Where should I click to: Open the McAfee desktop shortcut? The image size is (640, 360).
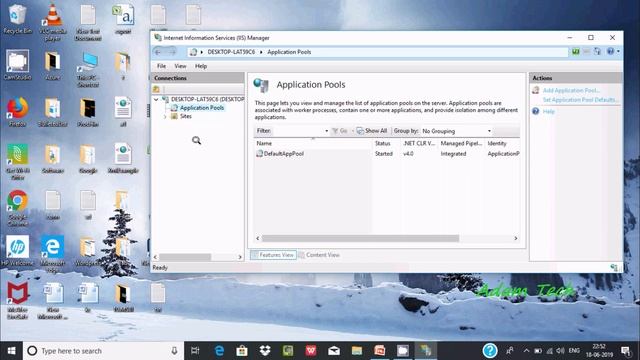tap(17, 300)
